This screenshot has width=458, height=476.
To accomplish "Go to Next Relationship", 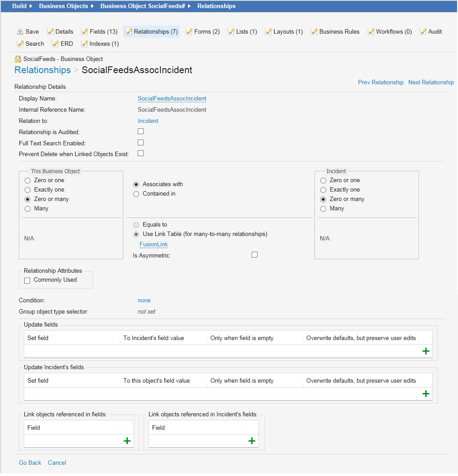I will pos(431,83).
